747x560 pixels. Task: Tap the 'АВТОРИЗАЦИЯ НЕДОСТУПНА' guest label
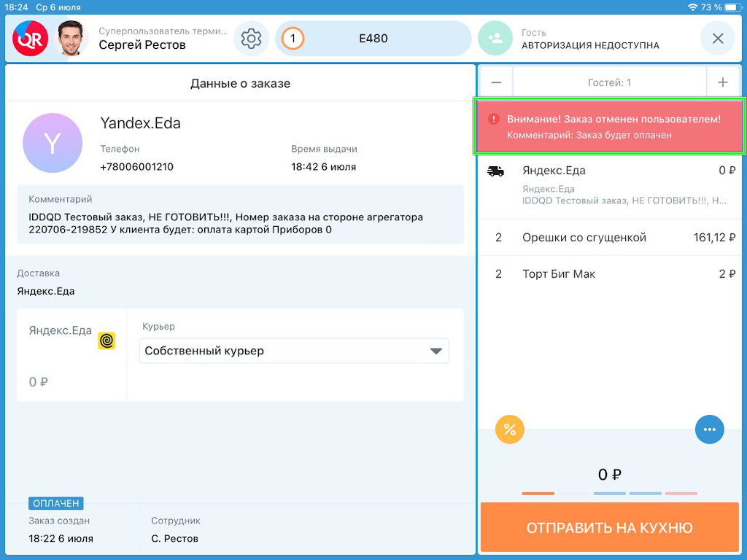pos(590,46)
